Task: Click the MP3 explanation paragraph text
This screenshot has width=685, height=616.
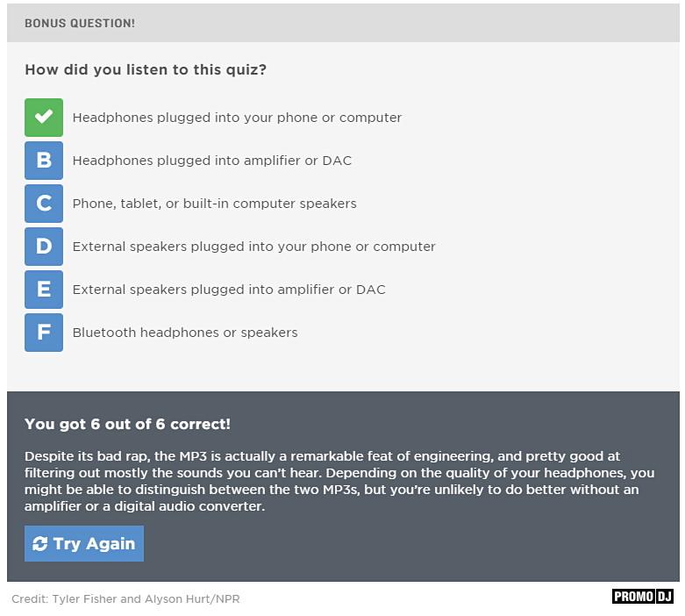Action: coord(339,482)
